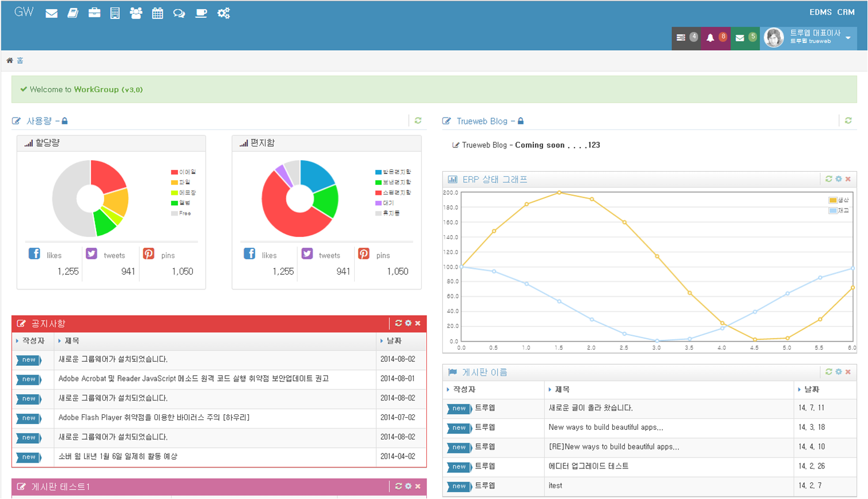Click the blue 받은편지함 legend swatch

tap(378, 172)
